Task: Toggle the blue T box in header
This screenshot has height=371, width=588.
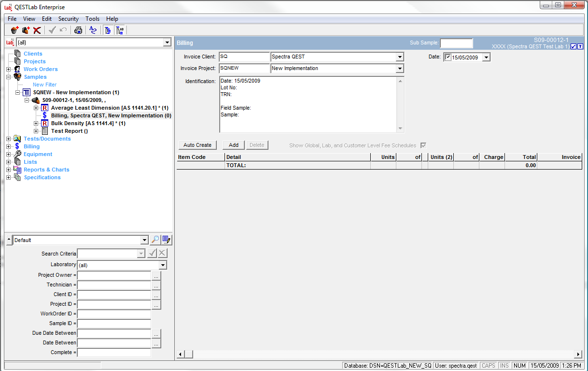Action: point(580,46)
